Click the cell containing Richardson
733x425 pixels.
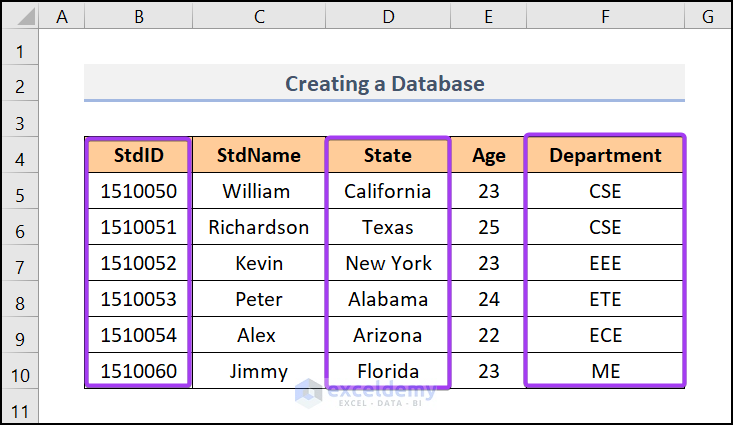259,227
